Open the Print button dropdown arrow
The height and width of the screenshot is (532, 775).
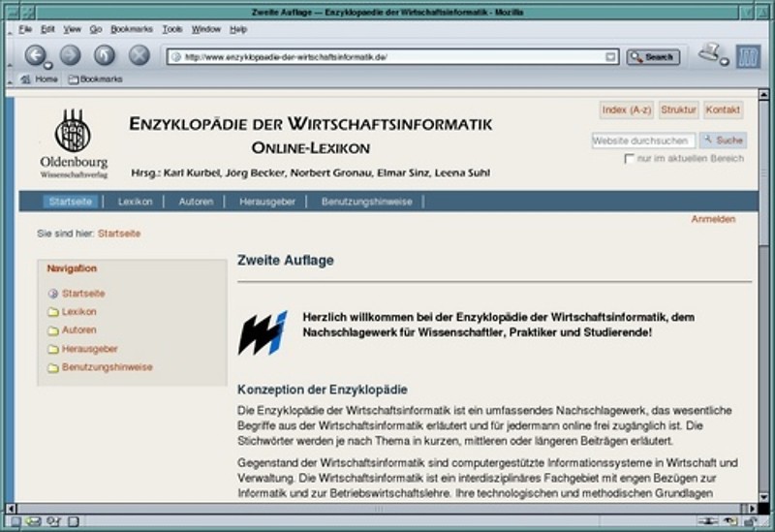pos(724,62)
